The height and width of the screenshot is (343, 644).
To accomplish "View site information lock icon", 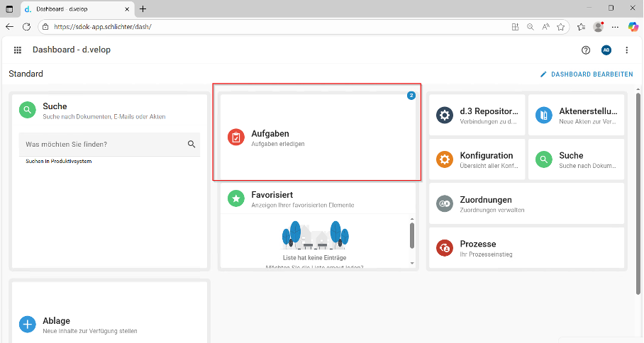I will 45,27.
